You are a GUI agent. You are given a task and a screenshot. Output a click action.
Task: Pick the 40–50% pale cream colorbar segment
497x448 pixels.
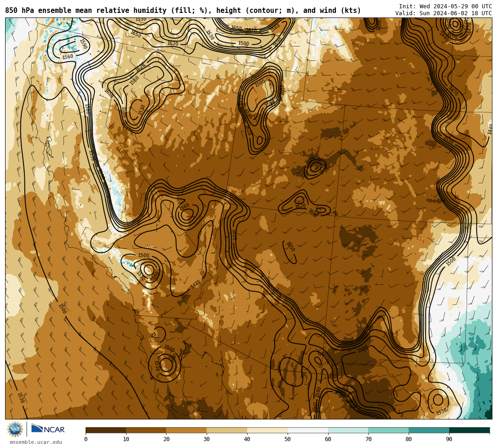click(267, 430)
